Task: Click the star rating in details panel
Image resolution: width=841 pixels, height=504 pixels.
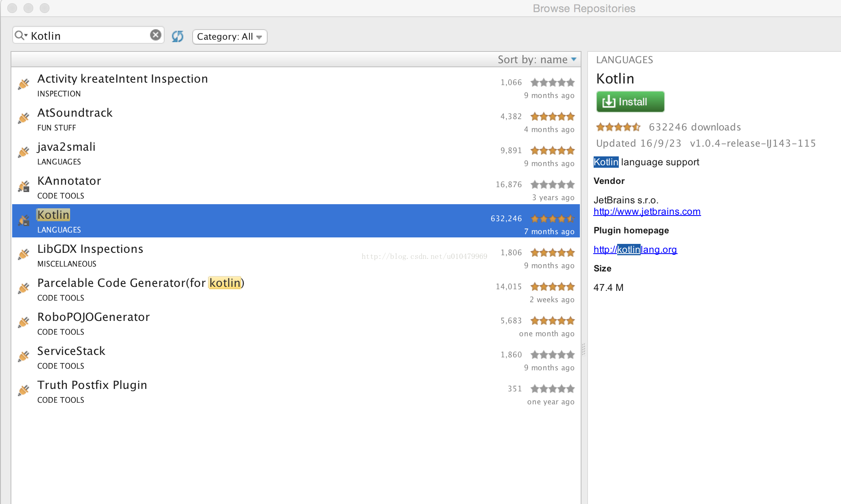Action: tap(618, 127)
